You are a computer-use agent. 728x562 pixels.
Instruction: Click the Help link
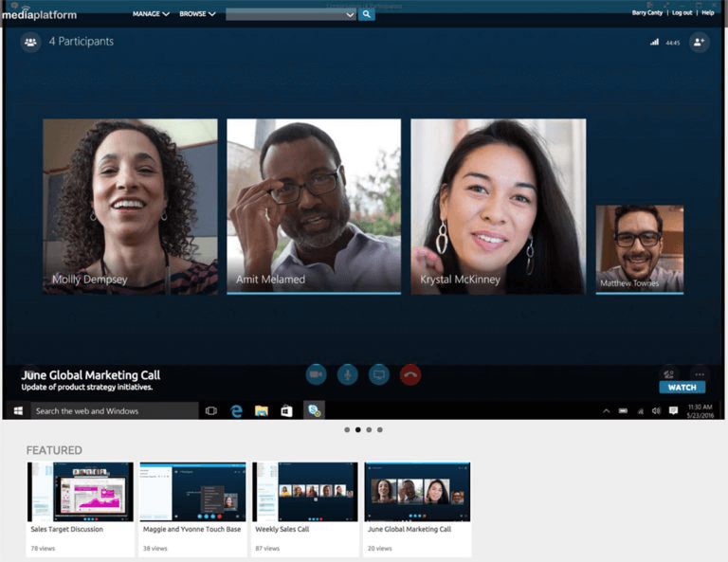point(708,12)
